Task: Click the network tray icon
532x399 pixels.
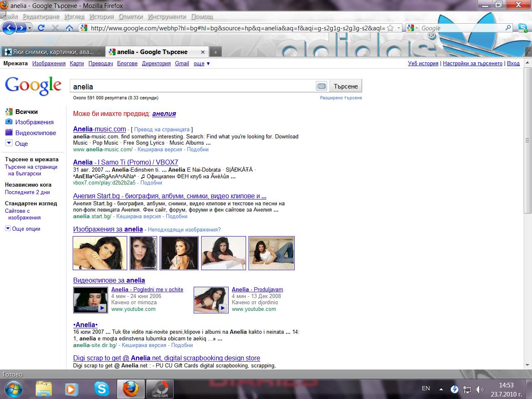Action: [x=467, y=389]
